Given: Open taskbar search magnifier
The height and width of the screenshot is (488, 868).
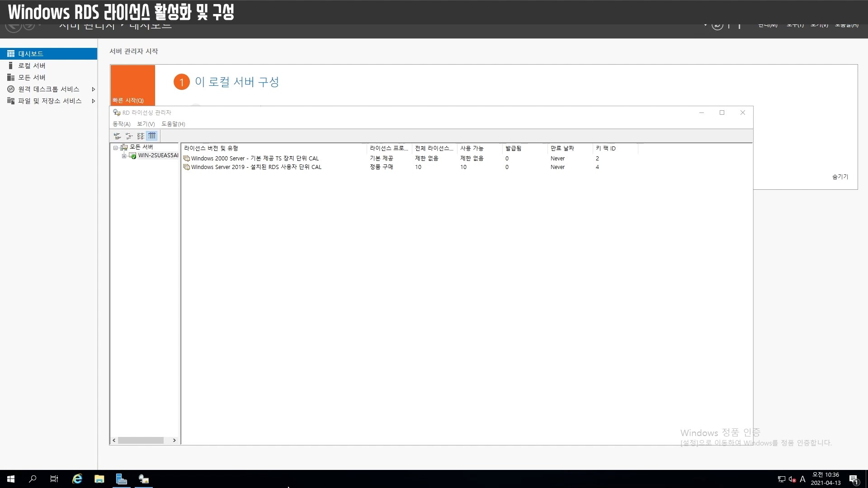Looking at the screenshot, I should 33,479.
